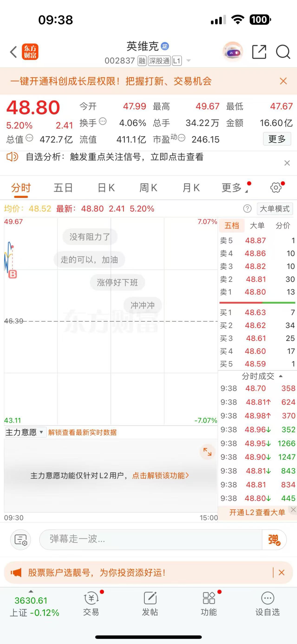The image size is (297, 644).
Task: Open the bullet comment settings icon
Action: pos(20,540)
